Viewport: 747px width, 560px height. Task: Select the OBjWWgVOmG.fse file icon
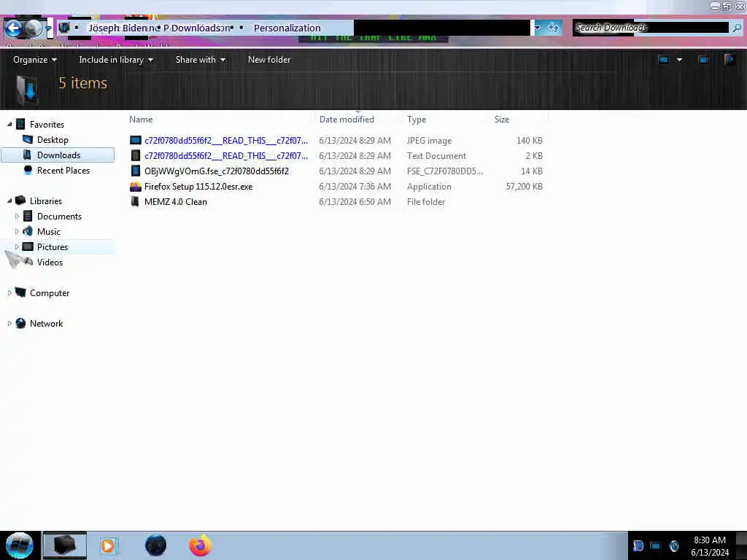(136, 171)
